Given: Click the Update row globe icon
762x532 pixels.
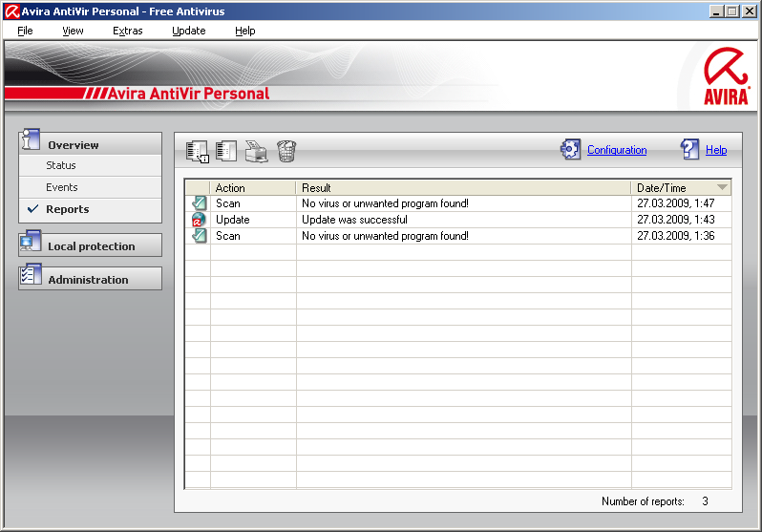Looking at the screenshot, I should click(x=199, y=220).
